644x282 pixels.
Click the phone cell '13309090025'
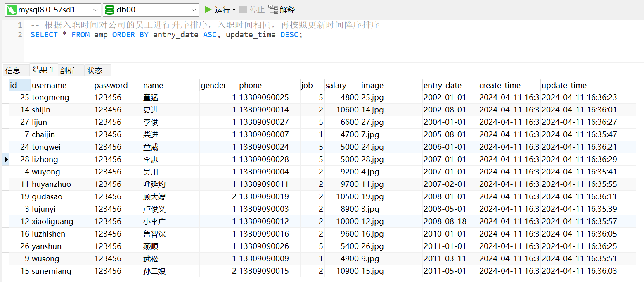tap(269, 98)
